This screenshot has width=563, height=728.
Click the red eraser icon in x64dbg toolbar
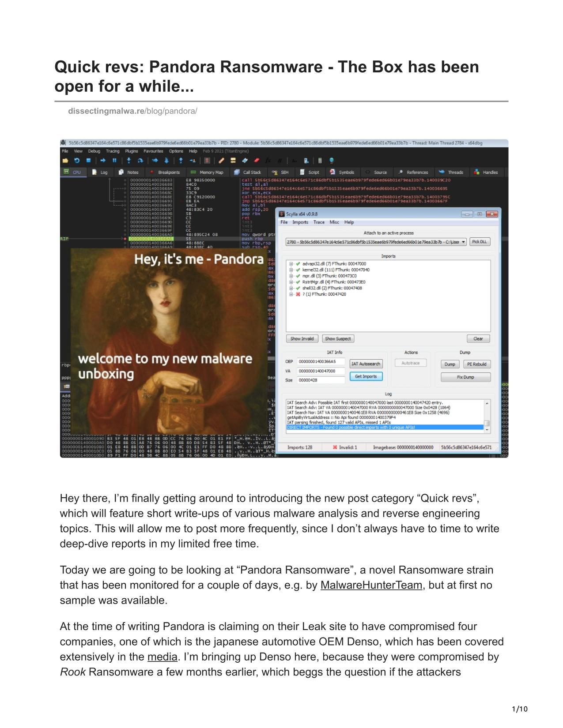[x=257, y=161]
